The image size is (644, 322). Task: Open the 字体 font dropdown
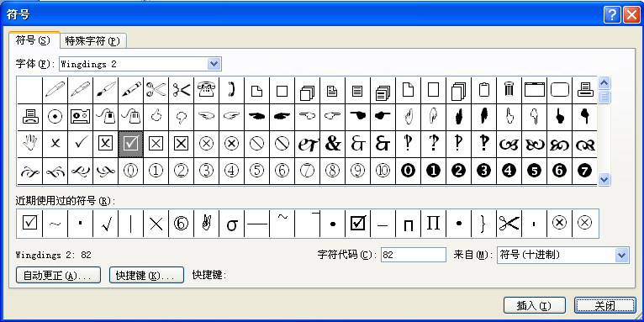[214, 64]
